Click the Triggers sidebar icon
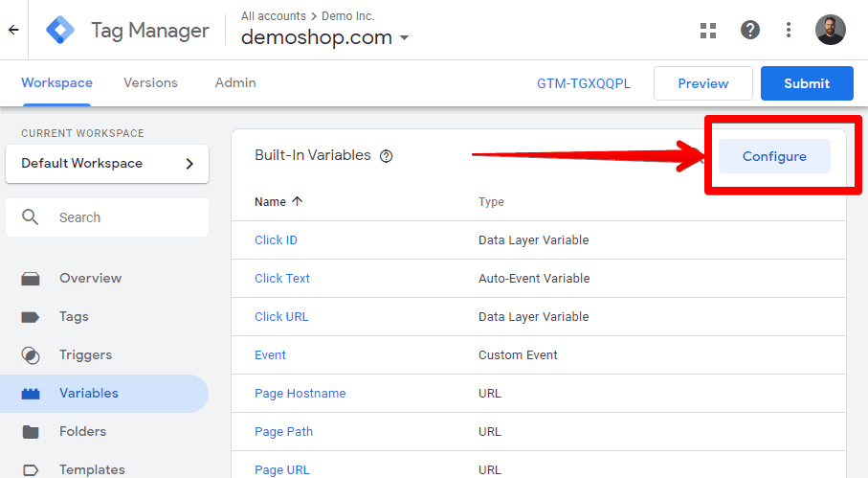Screen dimensions: 868x478 point(31,355)
